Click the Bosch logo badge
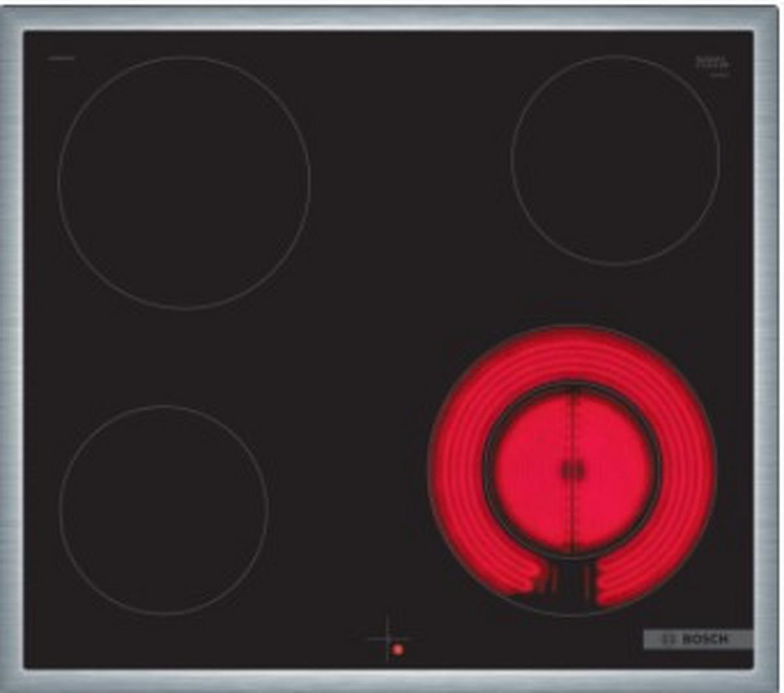This screenshot has height=693, width=784. pyautogui.click(x=697, y=639)
